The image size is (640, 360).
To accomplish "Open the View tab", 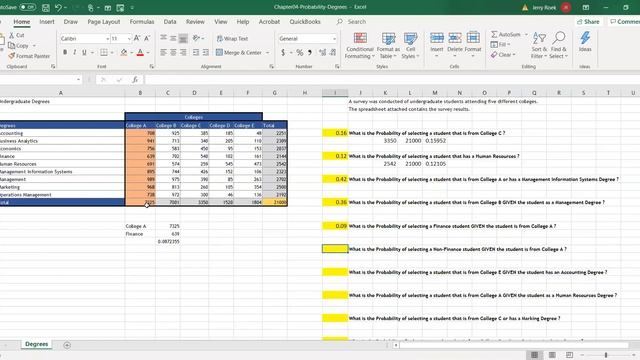I will coord(221,22).
